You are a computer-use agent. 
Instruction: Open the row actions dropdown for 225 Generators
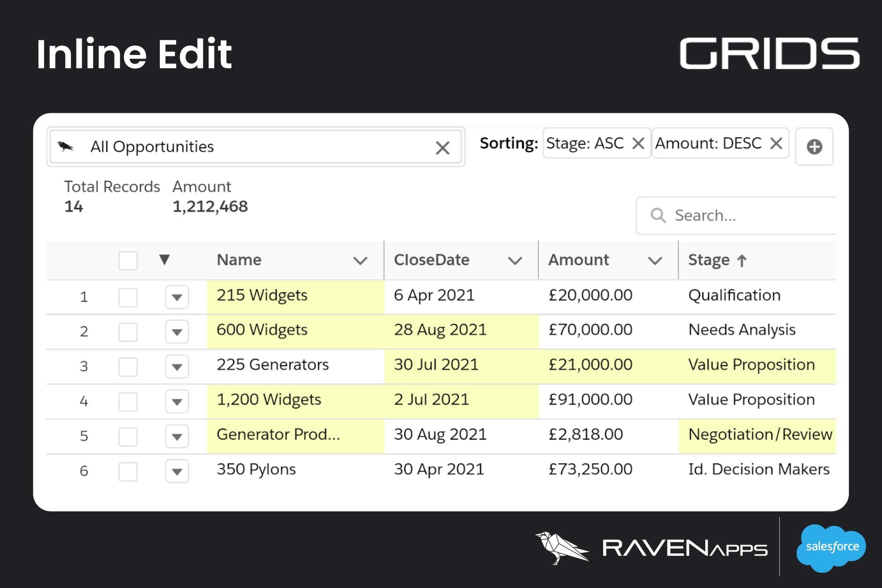pyautogui.click(x=177, y=366)
